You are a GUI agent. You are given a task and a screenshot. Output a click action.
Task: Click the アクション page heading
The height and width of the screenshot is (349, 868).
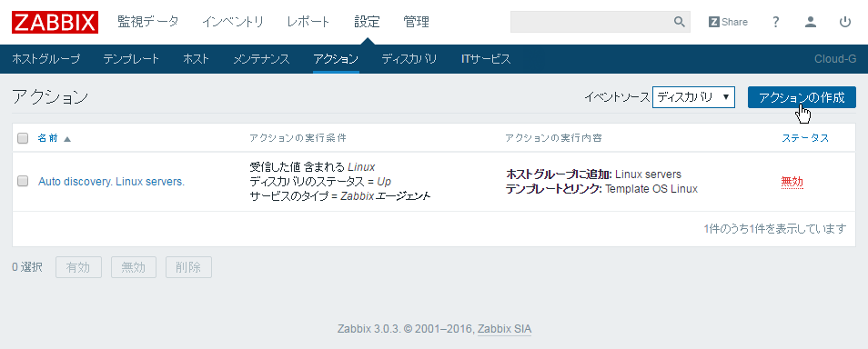[x=50, y=97]
